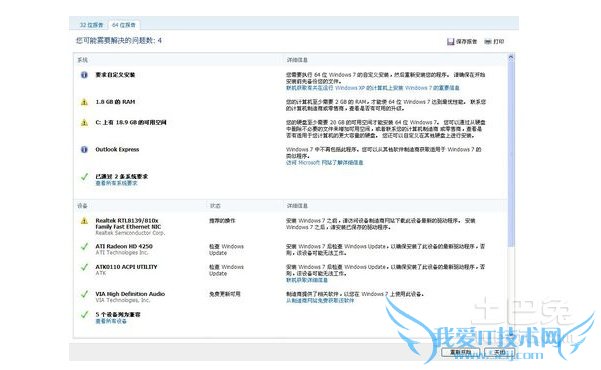Image resolution: width=601 pixels, height=370 pixels.
Task: Click the detail text about needing 20 GB disk space
Action: [386, 129]
